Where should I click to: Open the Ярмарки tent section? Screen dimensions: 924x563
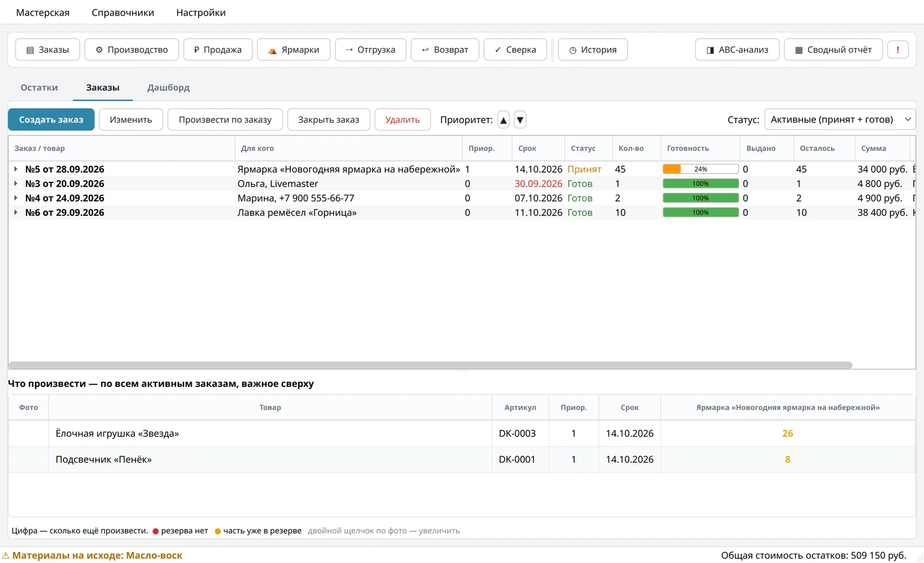tap(293, 50)
